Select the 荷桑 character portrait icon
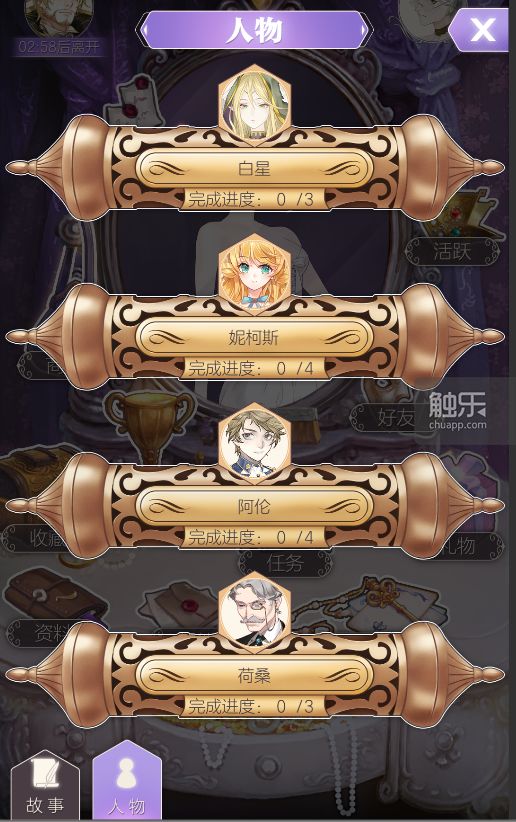Screen dimensions: 516x822 click(254, 611)
